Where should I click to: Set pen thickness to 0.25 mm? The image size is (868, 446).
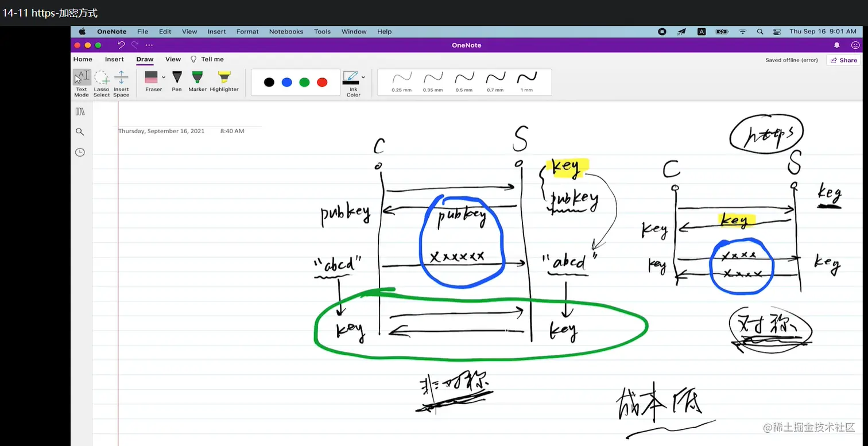402,82
